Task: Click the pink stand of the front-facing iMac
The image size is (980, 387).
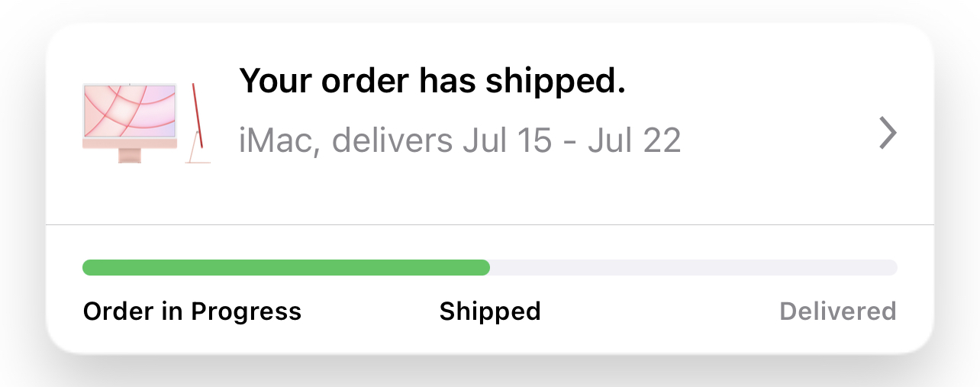Action: [x=130, y=155]
